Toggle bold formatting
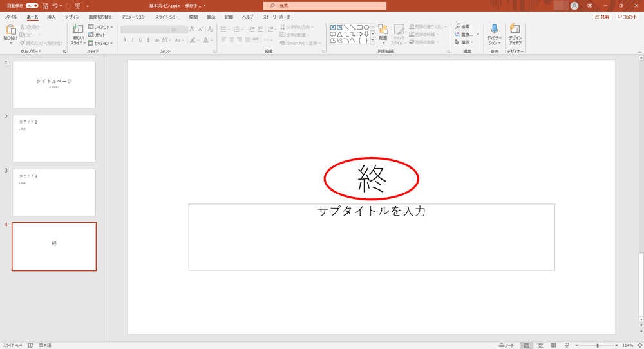Viewport: 644px width, 349px height. pos(124,40)
